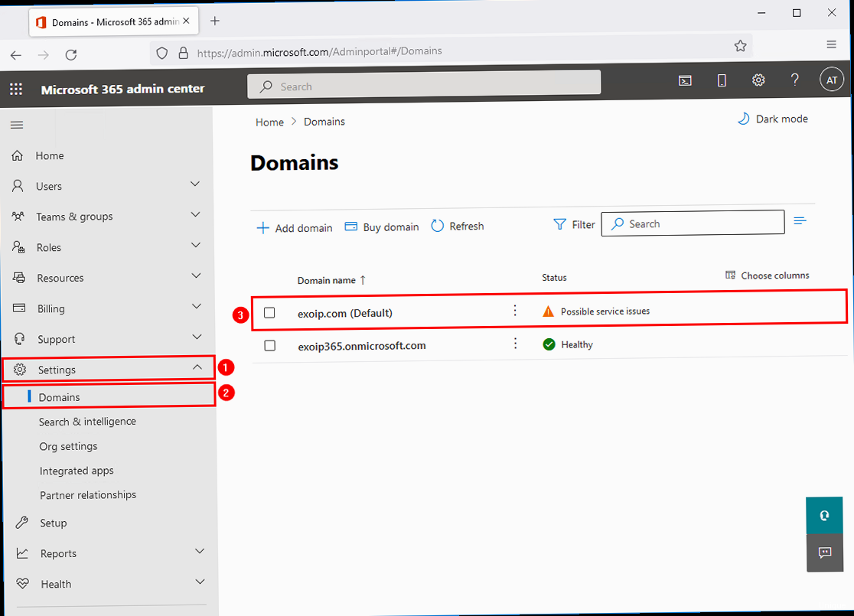Enable Dark mode
Screen dimensions: 854x616
coord(772,119)
